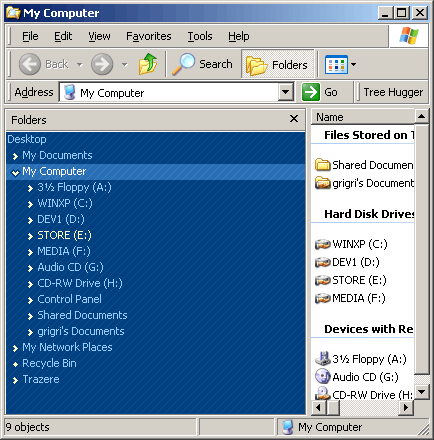Select Audio CD (G:) in folder tree
This screenshot has width=434, height=440.
70,267
